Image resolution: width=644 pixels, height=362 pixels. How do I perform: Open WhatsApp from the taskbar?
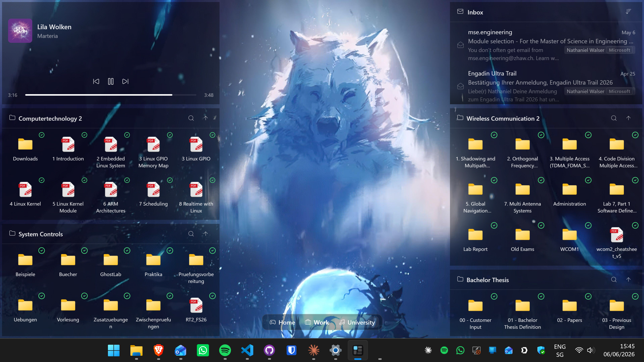click(x=203, y=350)
